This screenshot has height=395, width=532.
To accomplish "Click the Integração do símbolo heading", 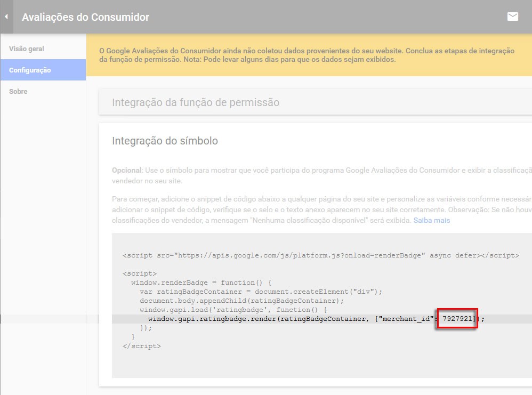I will (165, 141).
